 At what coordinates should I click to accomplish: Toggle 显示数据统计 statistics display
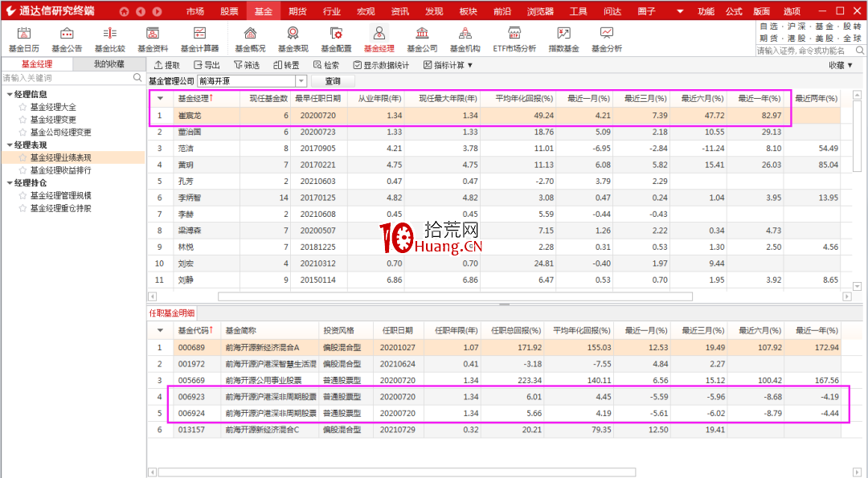coord(381,65)
